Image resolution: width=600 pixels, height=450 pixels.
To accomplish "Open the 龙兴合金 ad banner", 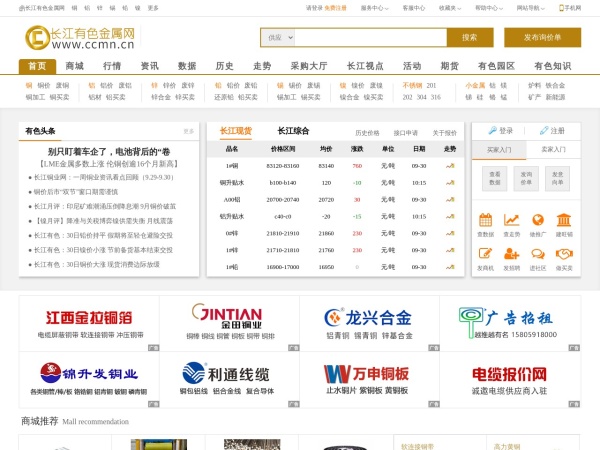I will coord(370,323).
